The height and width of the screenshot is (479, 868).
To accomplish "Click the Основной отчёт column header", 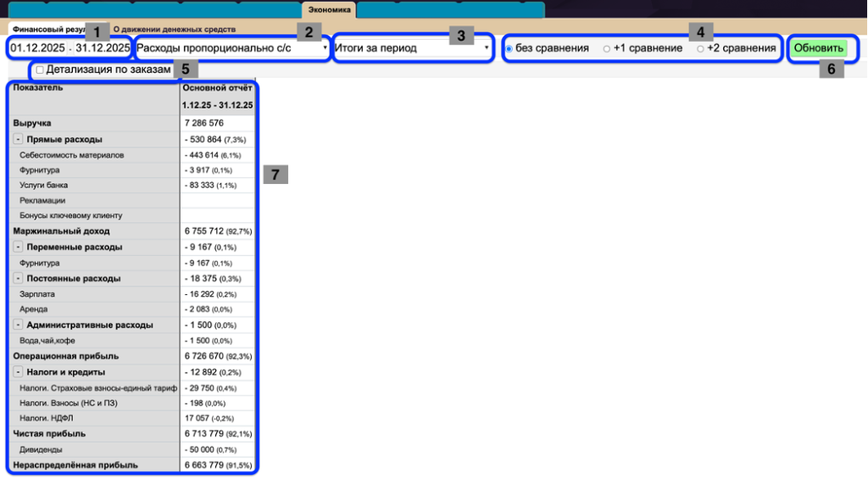I will 217,87.
